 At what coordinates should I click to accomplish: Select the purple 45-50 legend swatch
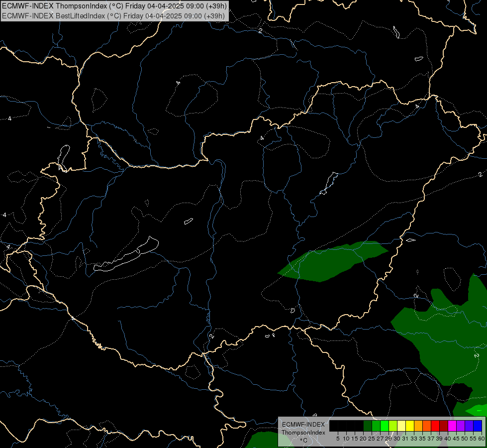pyautogui.click(x=461, y=426)
